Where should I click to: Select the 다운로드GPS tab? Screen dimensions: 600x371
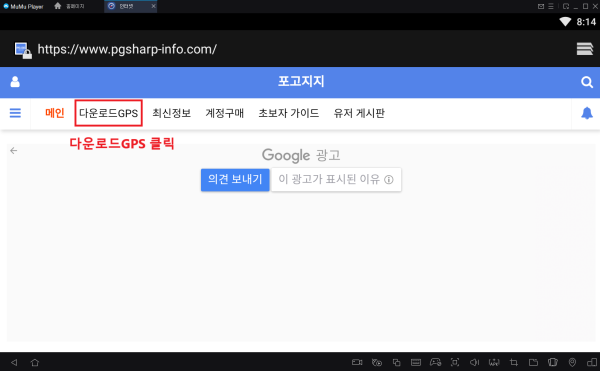pyautogui.click(x=109, y=113)
